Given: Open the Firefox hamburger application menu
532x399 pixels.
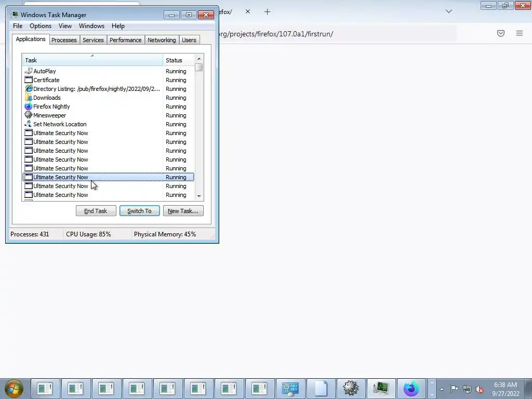Looking at the screenshot, I should point(519,33).
